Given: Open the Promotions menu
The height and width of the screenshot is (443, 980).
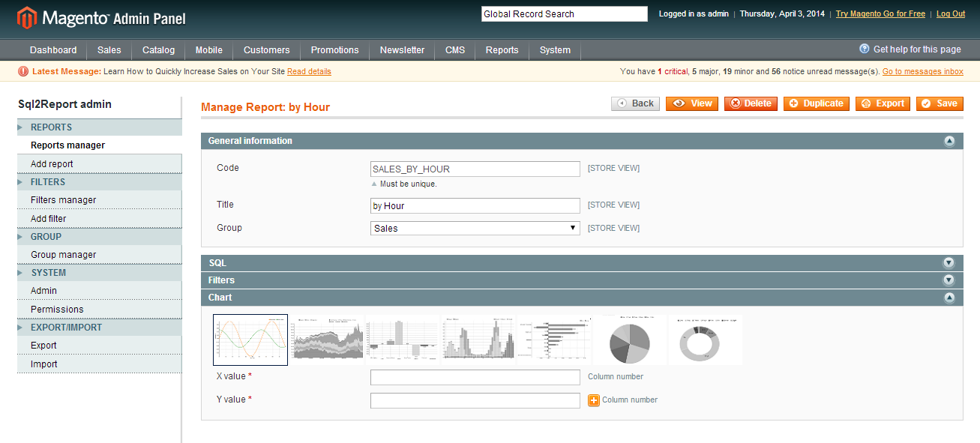Looking at the screenshot, I should tap(335, 50).
